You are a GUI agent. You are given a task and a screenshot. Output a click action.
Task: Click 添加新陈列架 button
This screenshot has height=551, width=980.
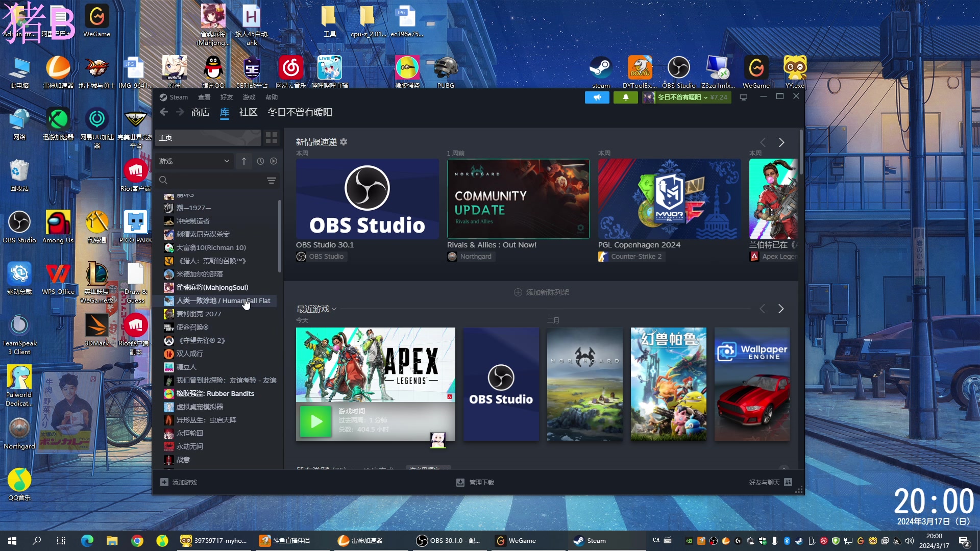click(541, 292)
